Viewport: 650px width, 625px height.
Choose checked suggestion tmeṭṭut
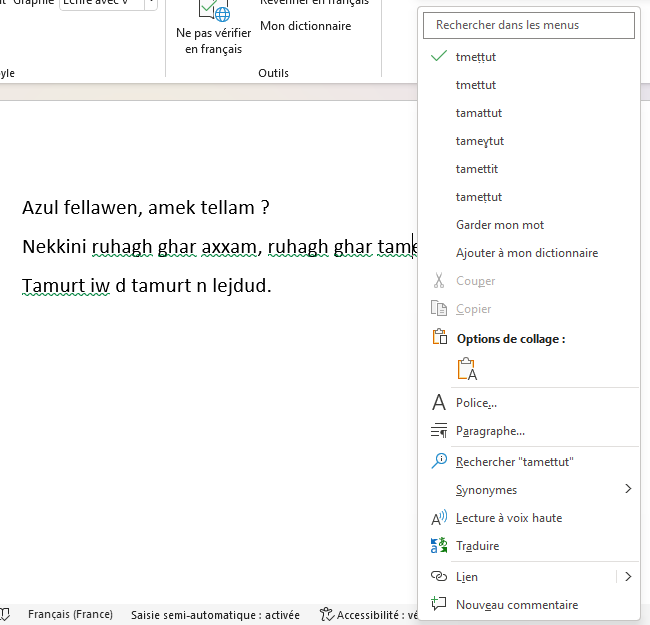[475, 57]
